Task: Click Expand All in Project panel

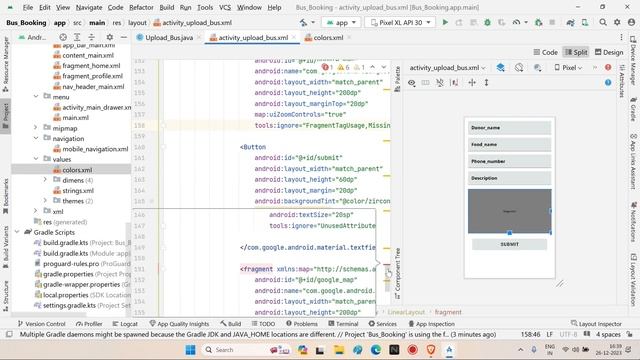Action: pos(77,37)
